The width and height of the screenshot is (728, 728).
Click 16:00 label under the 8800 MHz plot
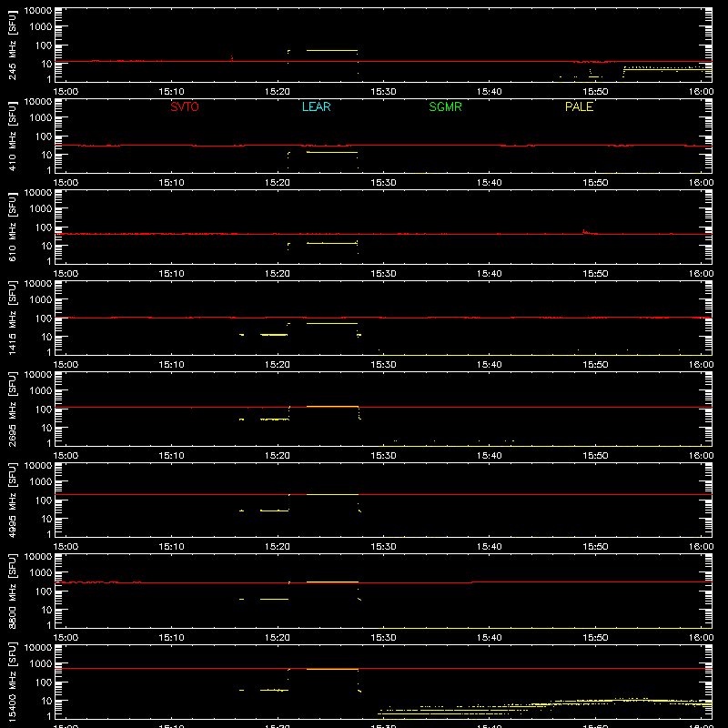(701, 638)
